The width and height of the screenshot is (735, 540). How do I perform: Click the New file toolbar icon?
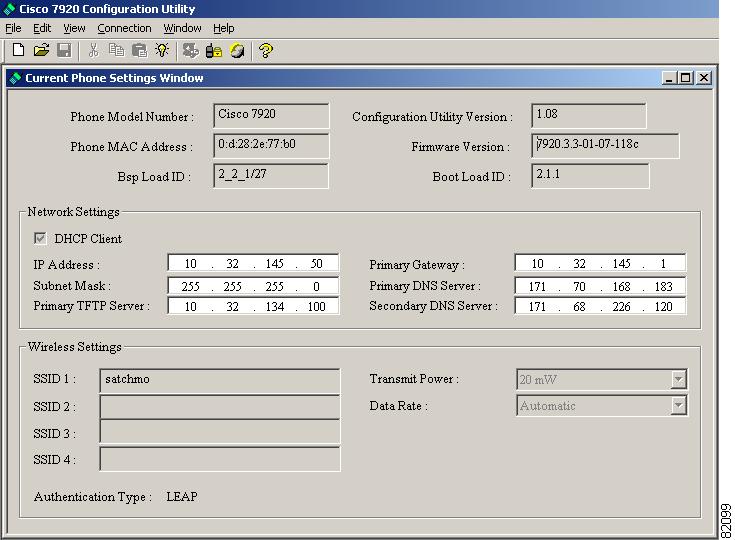[x=18, y=50]
